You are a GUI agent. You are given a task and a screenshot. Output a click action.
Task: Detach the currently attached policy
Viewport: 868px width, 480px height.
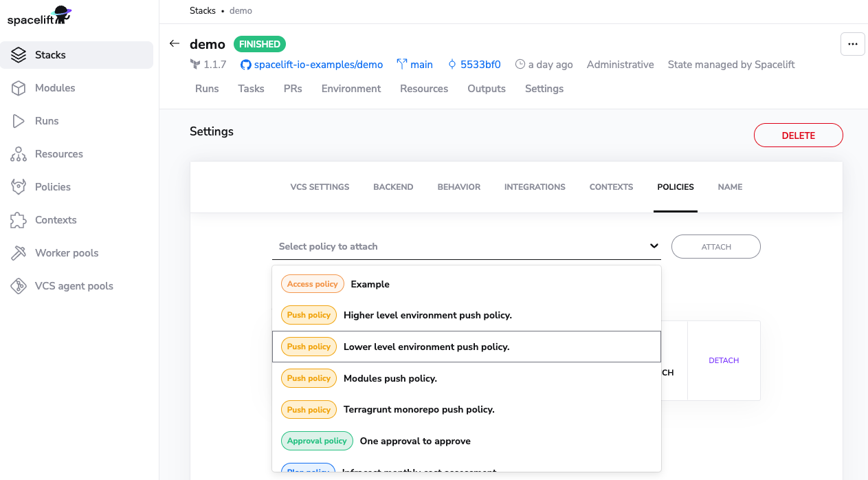click(723, 360)
